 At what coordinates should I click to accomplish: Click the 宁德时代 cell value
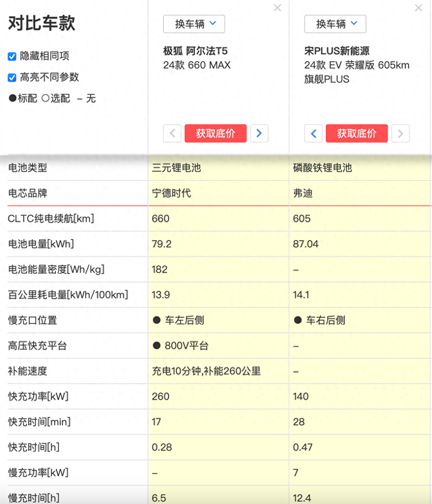pyautogui.click(x=172, y=193)
